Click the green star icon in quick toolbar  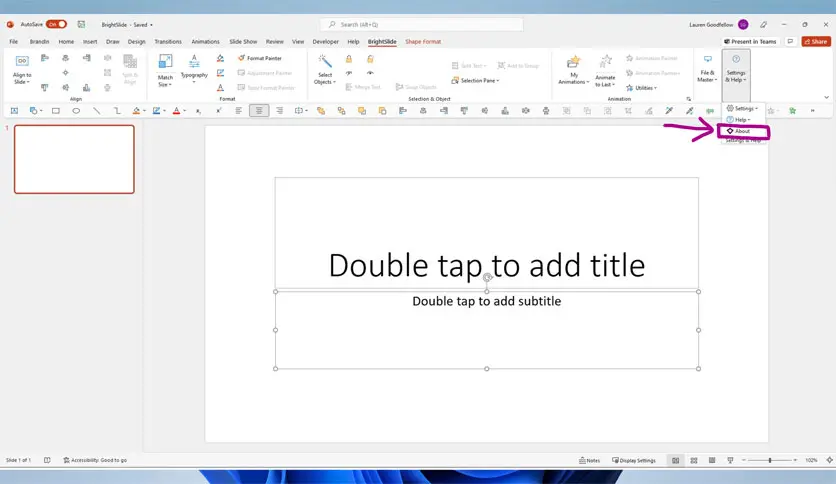[793, 111]
